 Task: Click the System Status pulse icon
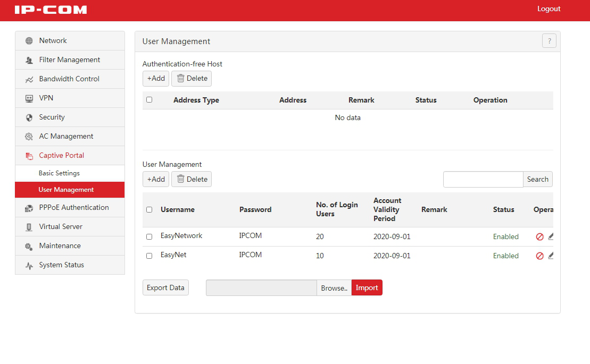tap(29, 266)
